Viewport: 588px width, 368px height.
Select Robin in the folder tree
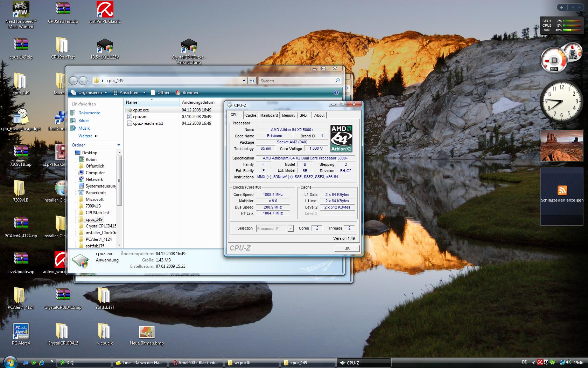click(87, 159)
